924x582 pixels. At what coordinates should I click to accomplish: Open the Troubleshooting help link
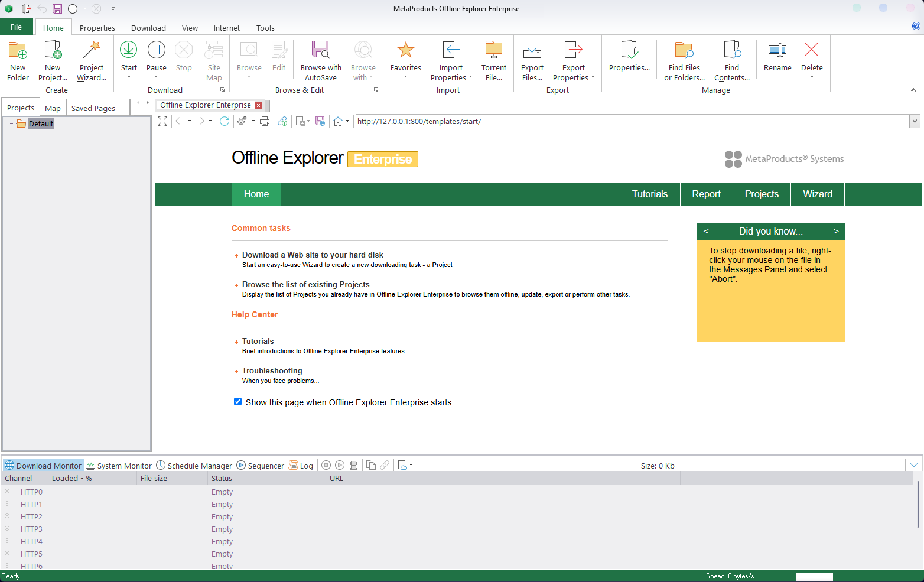tap(272, 370)
